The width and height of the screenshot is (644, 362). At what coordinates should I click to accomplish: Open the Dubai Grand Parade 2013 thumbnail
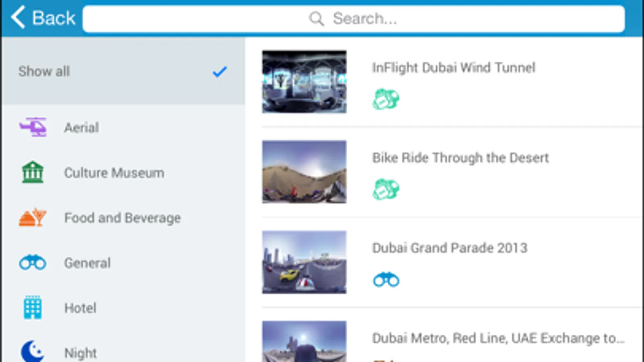[x=304, y=262]
